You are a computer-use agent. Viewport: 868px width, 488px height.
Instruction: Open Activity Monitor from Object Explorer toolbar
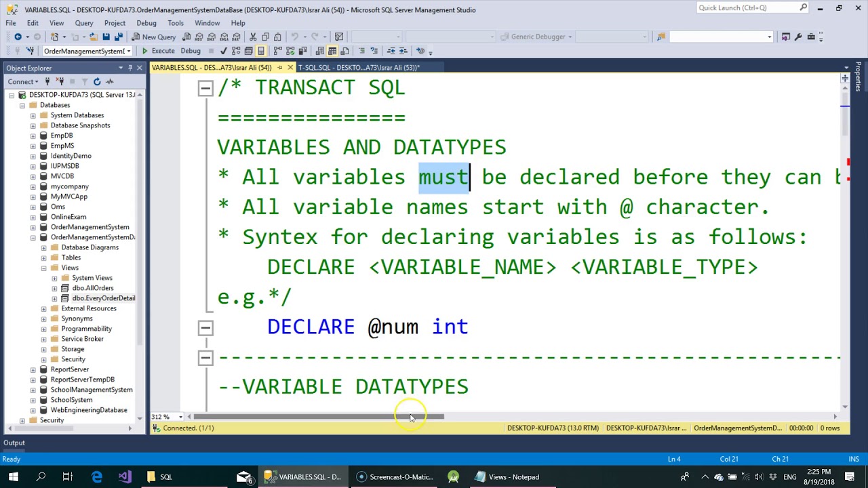(110, 81)
